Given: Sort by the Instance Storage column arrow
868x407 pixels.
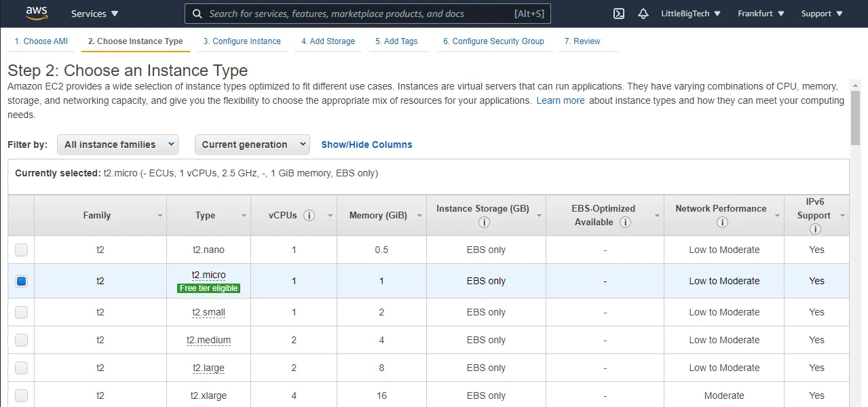Looking at the screenshot, I should 540,216.
